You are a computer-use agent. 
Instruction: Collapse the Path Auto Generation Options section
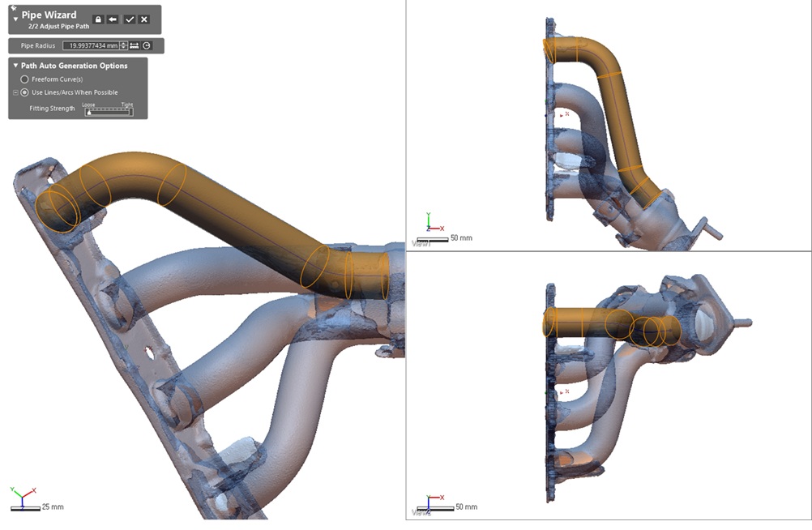pyautogui.click(x=16, y=66)
